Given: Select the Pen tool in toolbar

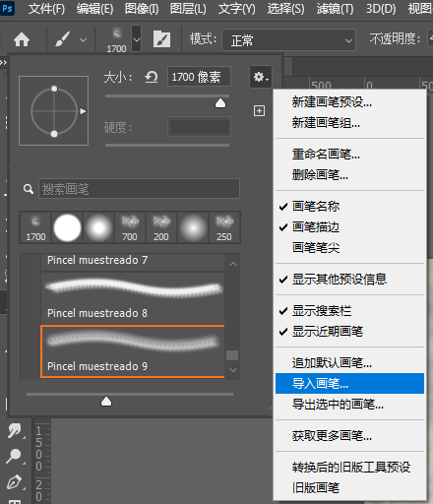Looking at the screenshot, I should [x=14, y=482].
